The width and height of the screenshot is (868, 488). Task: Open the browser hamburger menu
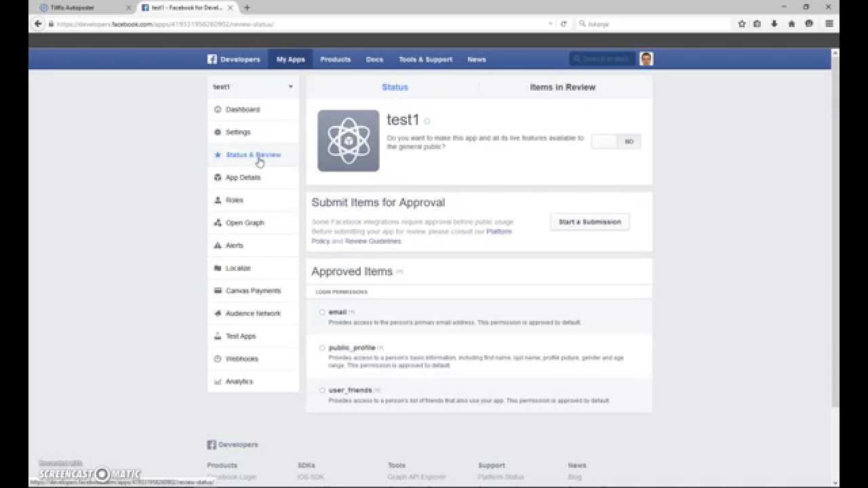(x=829, y=24)
